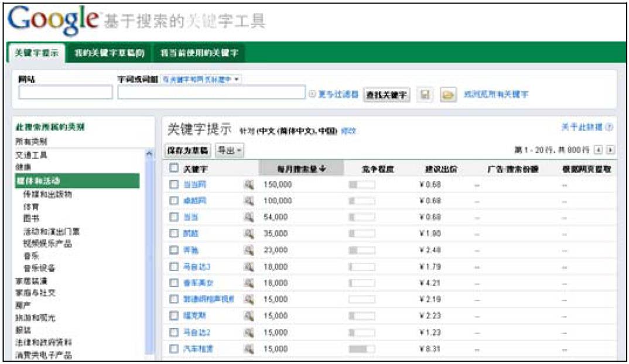Image resolution: width=629 pixels, height=364 pixels.
Task: Switch to the 我当前使用的关键字 tab
Action: pyautogui.click(x=199, y=53)
